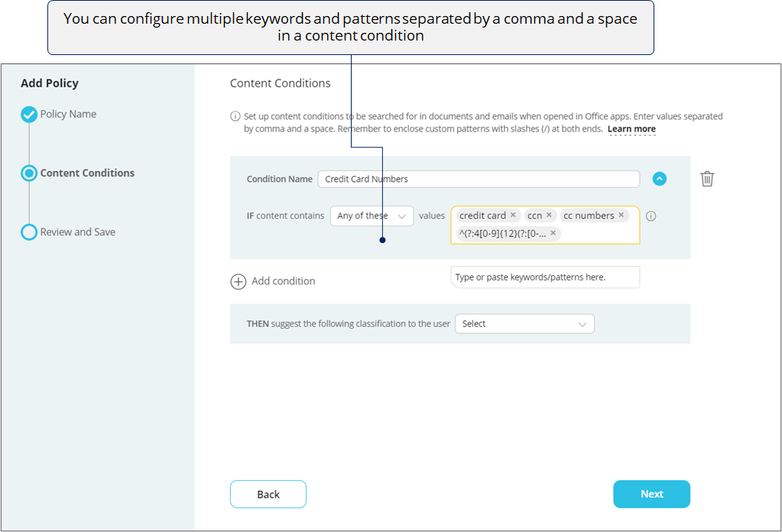Click the Add Policy heading
Image resolution: width=782 pixels, height=532 pixels.
50,83
